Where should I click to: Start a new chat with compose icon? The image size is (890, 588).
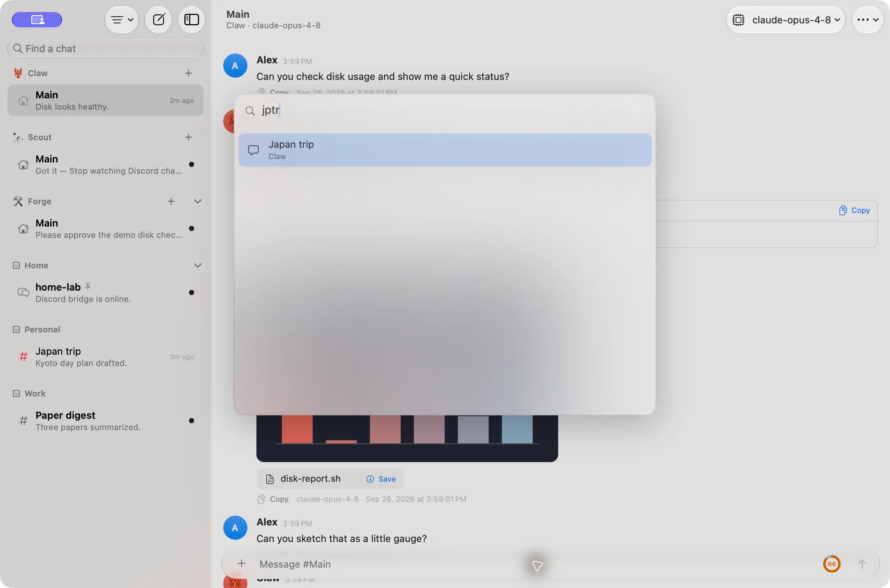click(x=158, y=20)
